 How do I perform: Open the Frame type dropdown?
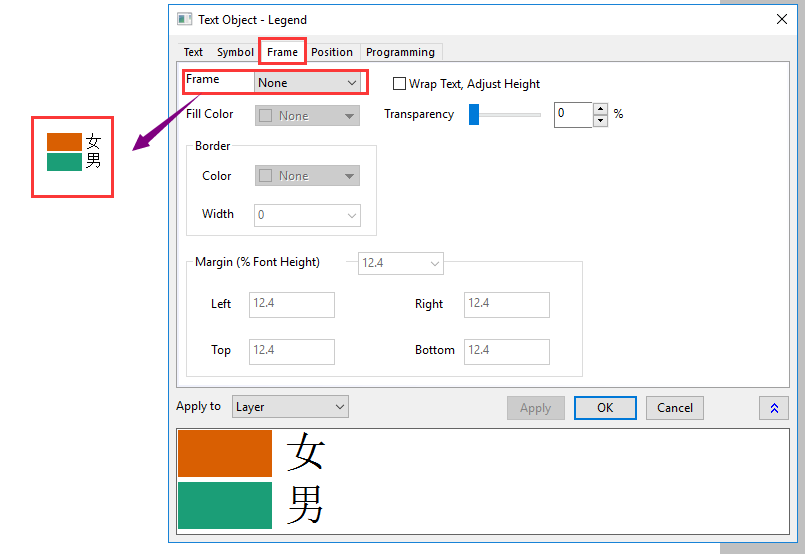point(307,83)
